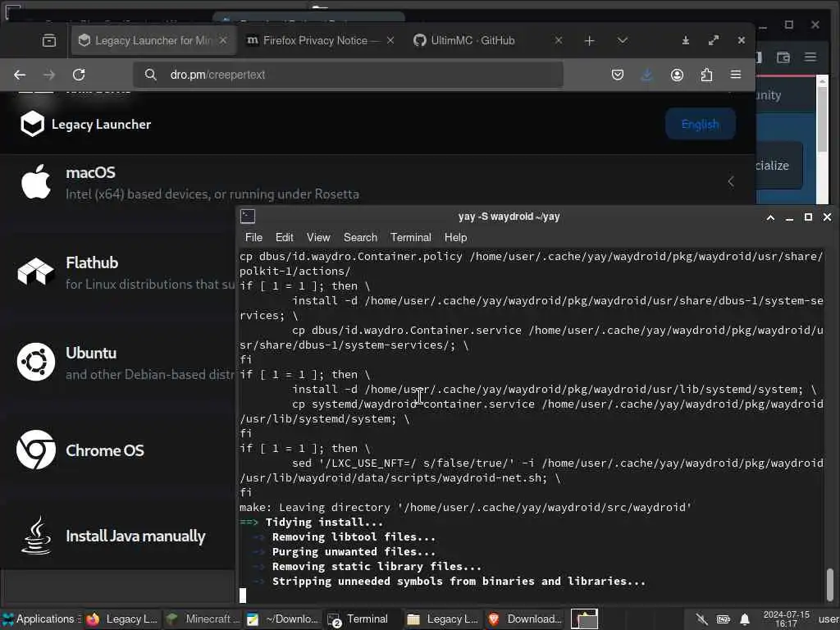Click the Legacy Launcher title link
The height and width of the screenshot is (630, 840).
tap(101, 125)
